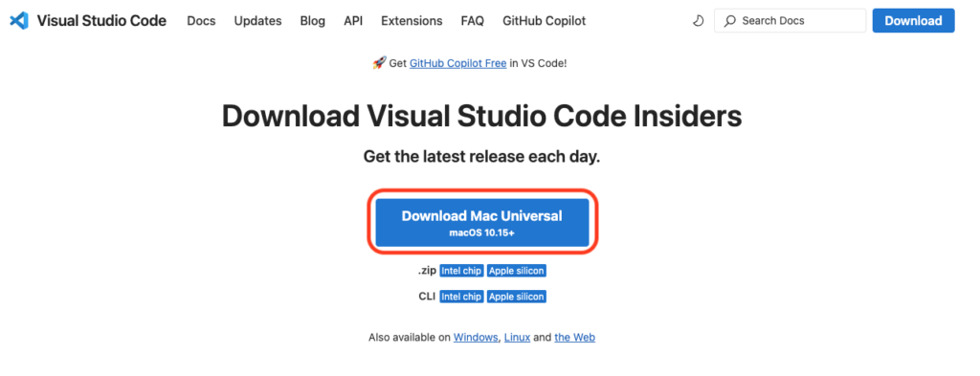Image resolution: width=980 pixels, height=376 pixels.
Task: Open the Windows download link
Action: click(476, 338)
